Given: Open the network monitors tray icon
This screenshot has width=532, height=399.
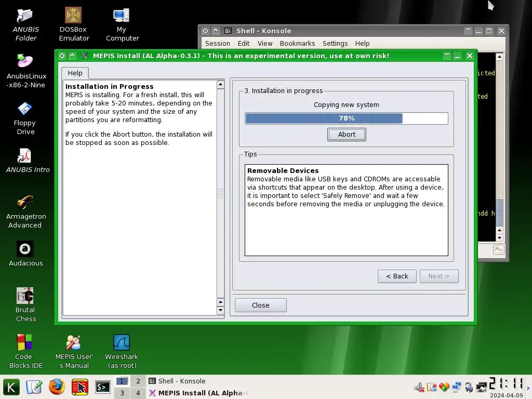Looking at the screenshot, I should (x=457, y=387).
